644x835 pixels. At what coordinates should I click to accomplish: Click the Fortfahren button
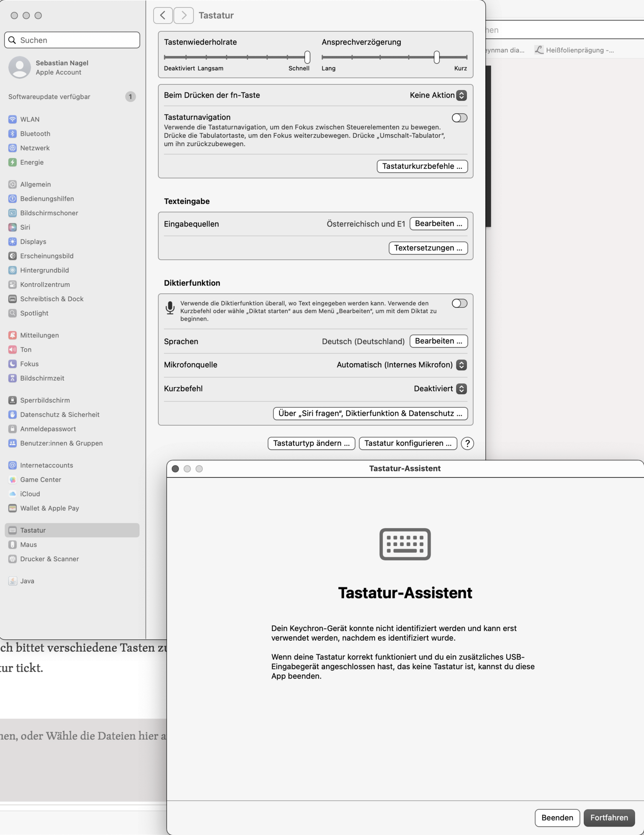609,818
